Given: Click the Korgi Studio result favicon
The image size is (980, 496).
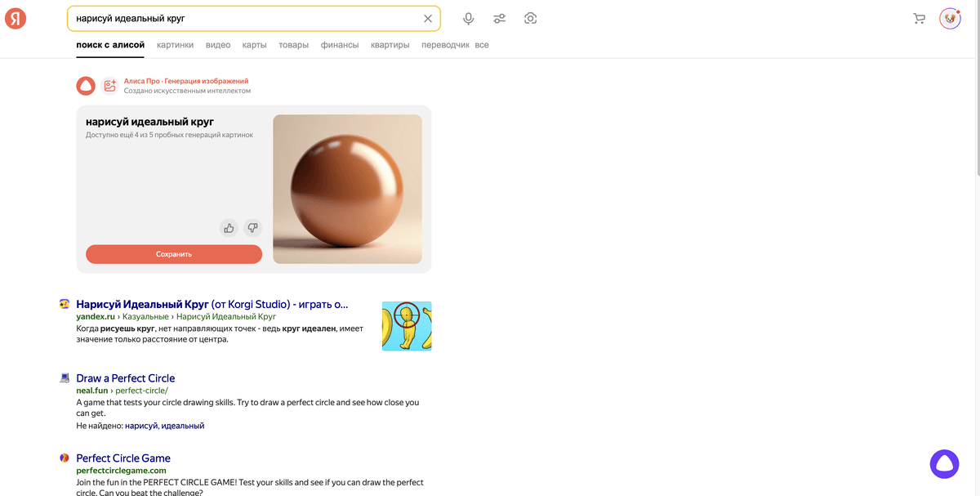Looking at the screenshot, I should click(x=65, y=304).
